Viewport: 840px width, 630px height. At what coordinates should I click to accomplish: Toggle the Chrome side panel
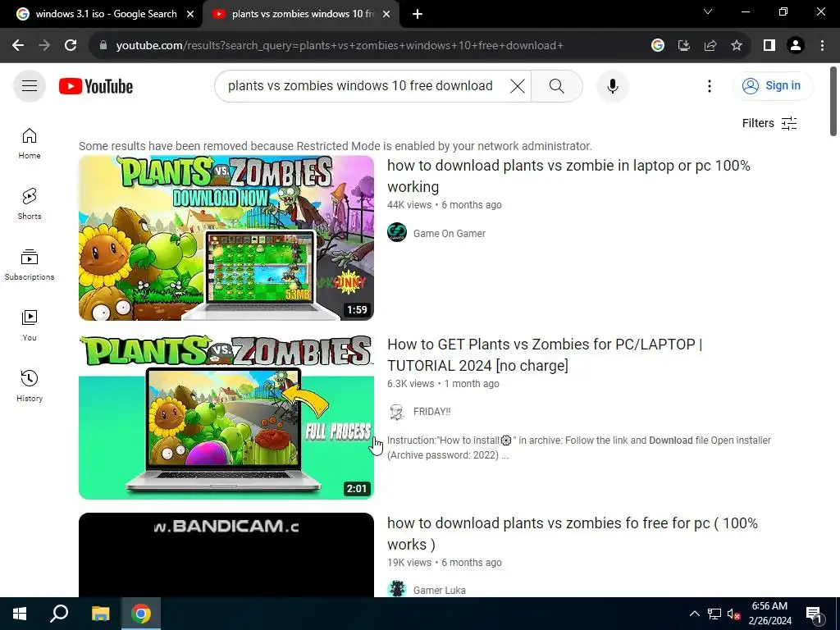click(x=769, y=46)
